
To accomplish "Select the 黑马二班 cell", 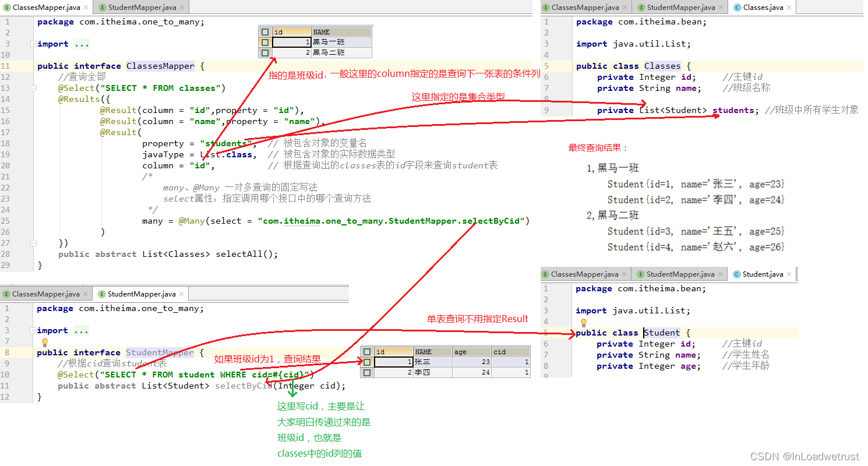I will (x=342, y=52).
